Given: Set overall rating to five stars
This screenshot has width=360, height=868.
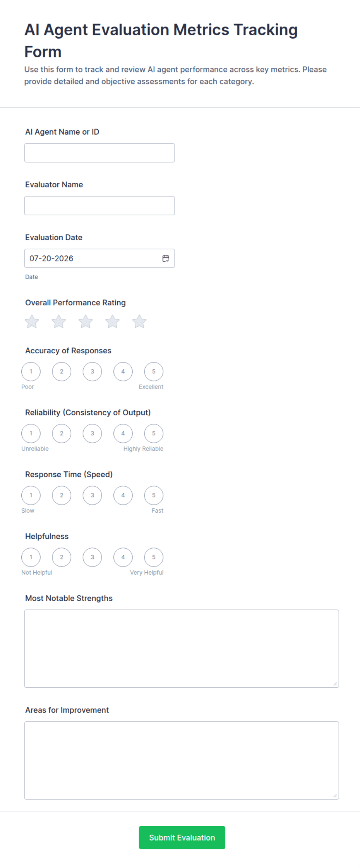Looking at the screenshot, I should (139, 322).
